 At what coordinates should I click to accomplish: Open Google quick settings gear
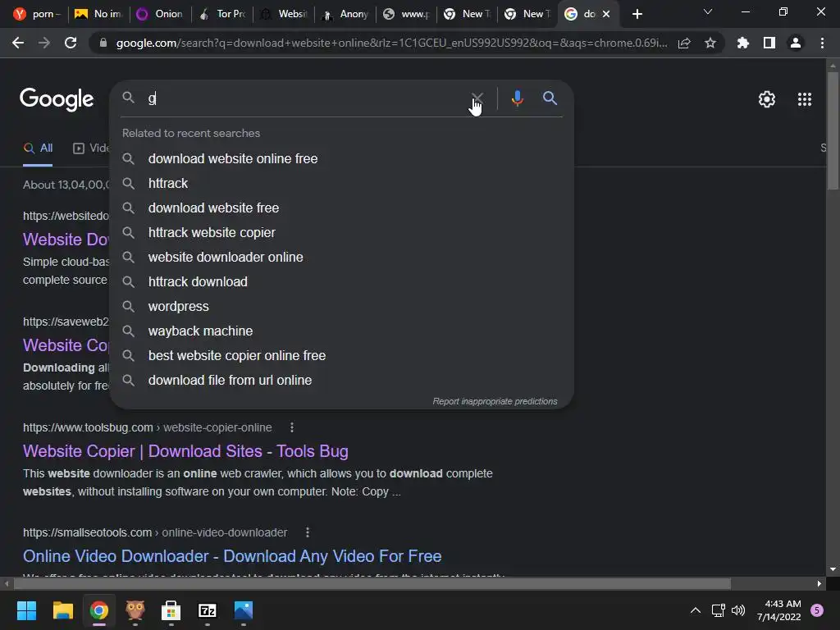767,99
